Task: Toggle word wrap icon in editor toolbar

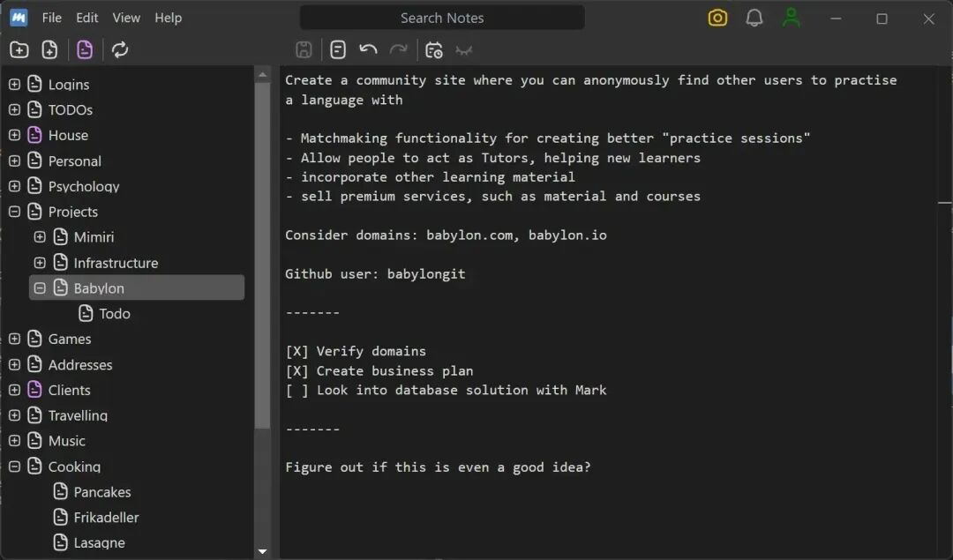Action: [x=338, y=49]
